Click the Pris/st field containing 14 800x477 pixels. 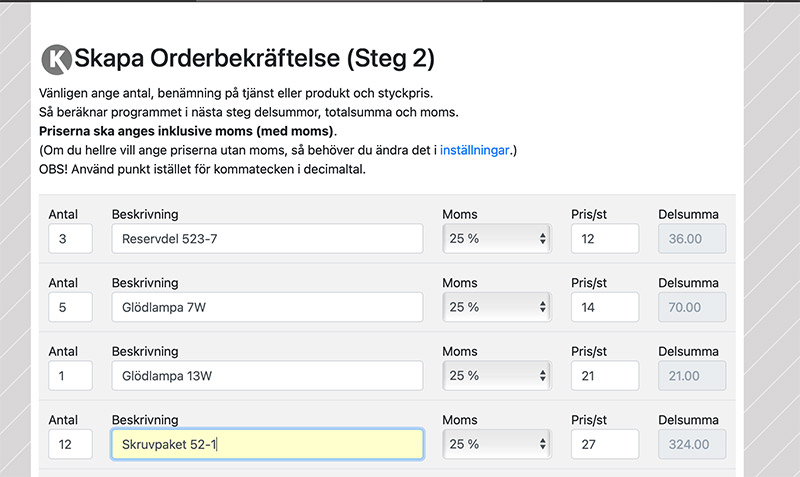(605, 307)
